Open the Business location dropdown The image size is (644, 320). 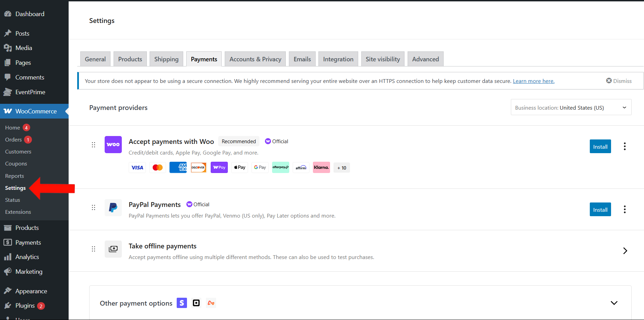tap(571, 108)
